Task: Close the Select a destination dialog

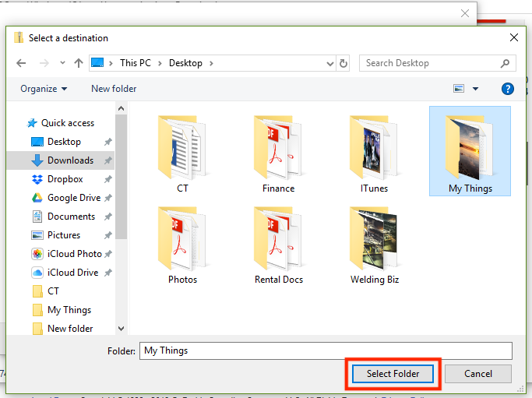Action: pos(514,37)
